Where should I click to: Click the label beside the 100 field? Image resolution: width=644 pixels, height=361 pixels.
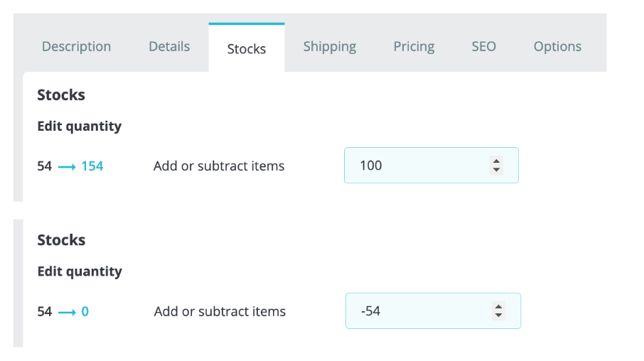[x=219, y=166]
